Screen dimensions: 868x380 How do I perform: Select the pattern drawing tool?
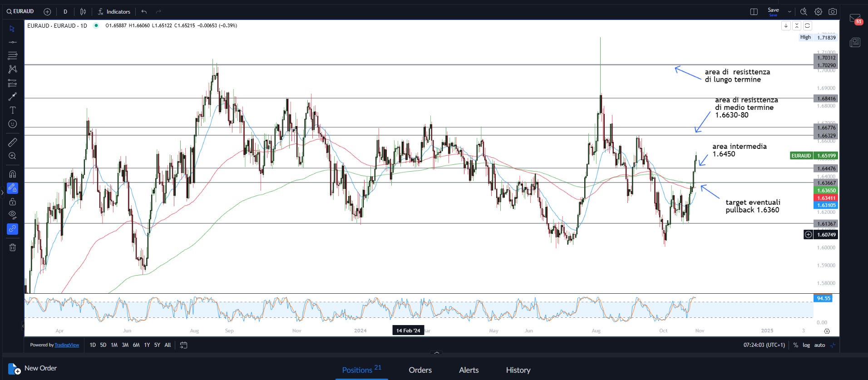12,69
